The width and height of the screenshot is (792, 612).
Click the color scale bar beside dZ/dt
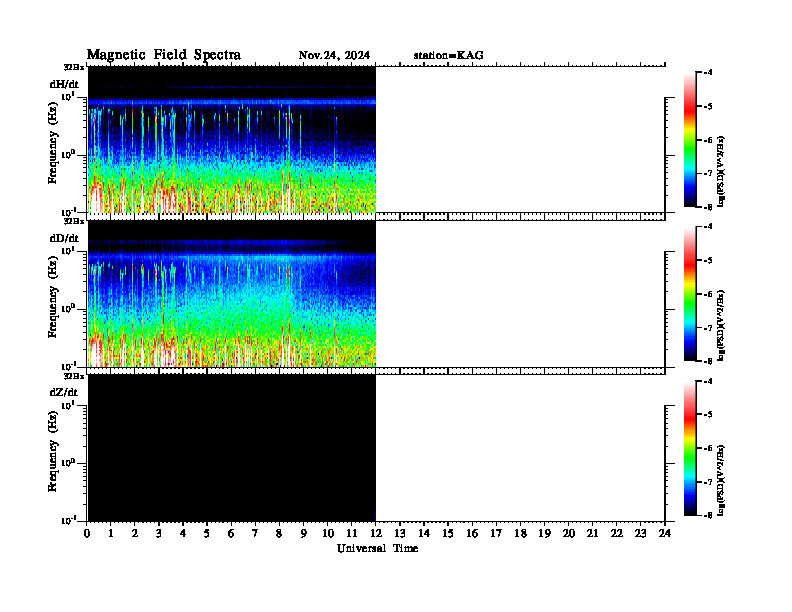690,448
